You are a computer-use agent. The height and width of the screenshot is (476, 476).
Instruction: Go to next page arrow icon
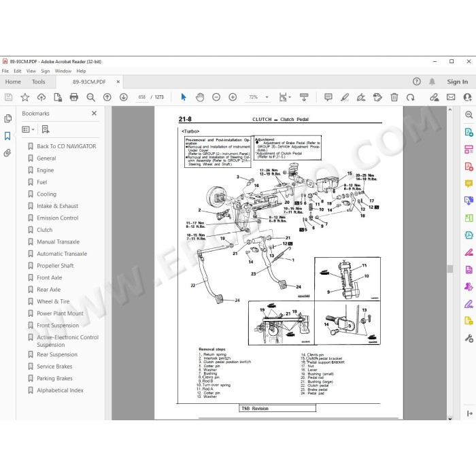124,97
